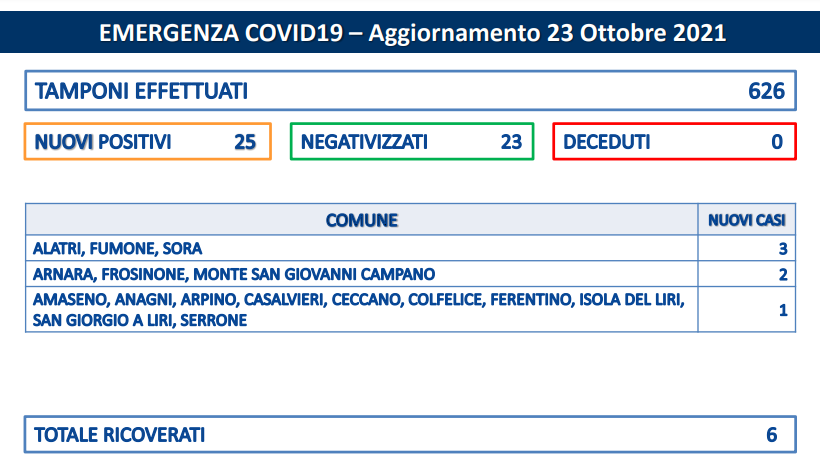Click the Nuovi Positivi count 25

(x=245, y=142)
